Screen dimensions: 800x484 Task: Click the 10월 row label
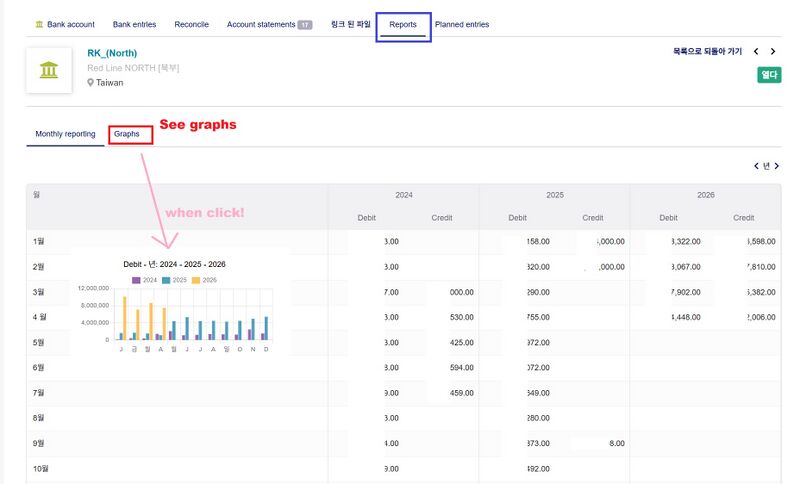(x=40, y=468)
